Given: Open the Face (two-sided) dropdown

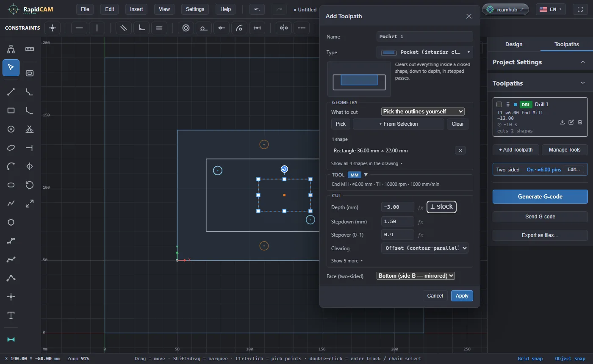Looking at the screenshot, I should coord(416,276).
